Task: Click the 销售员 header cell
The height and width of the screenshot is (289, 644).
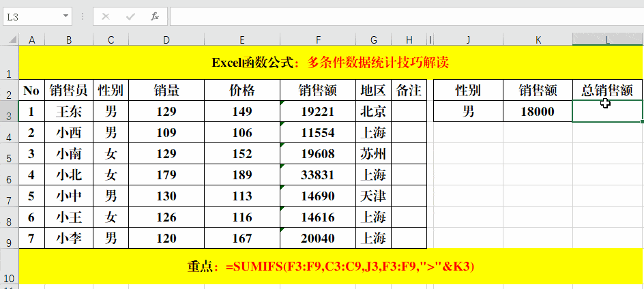Action: (69, 90)
